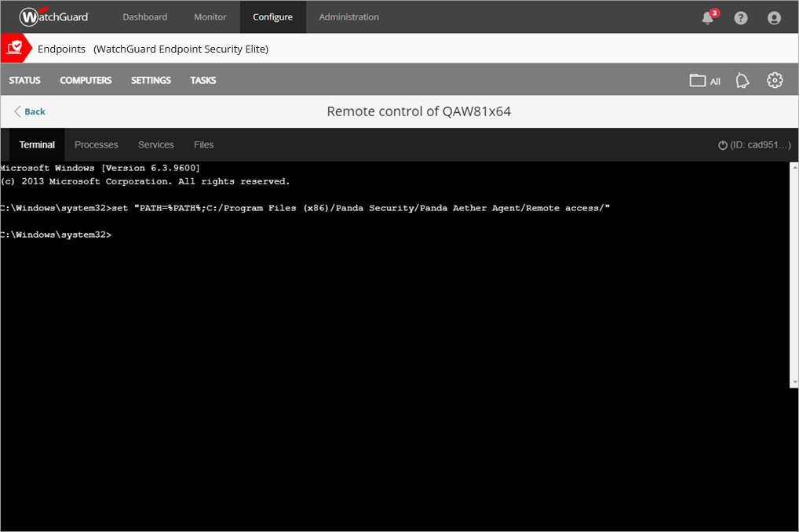
Task: Open the Monitor menu
Action: 210,16
